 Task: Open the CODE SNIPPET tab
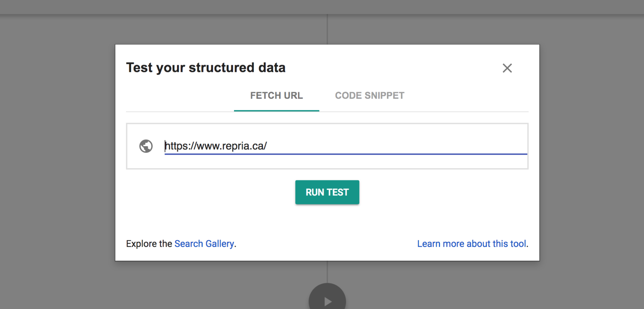point(370,96)
